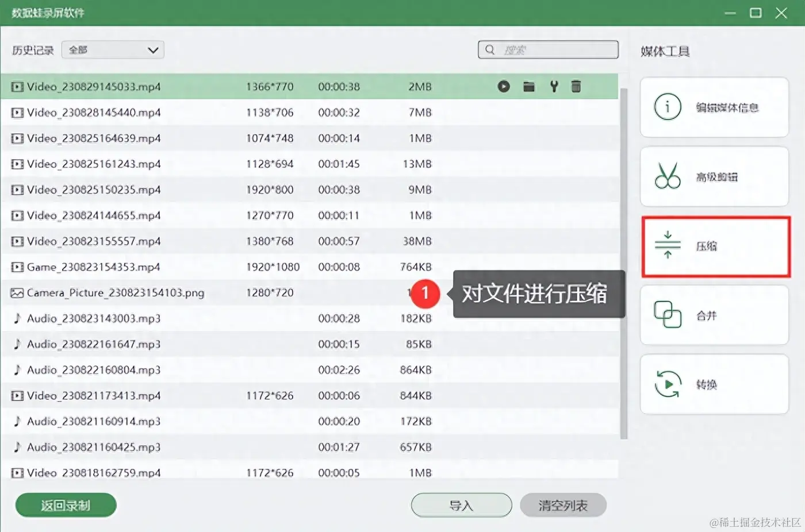Select the row Video_230825164639.mp4
Image resolution: width=805 pixels, height=532 pixels.
pos(309,138)
